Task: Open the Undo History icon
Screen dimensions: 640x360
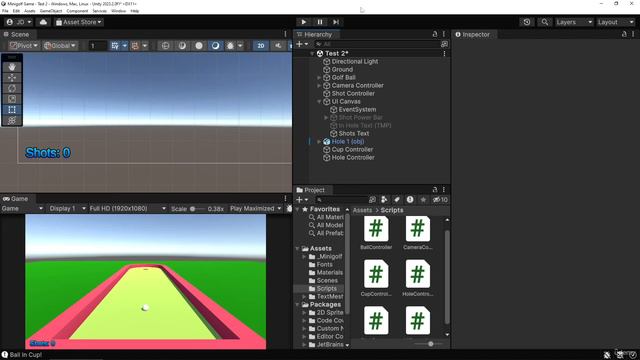Action: [527, 22]
